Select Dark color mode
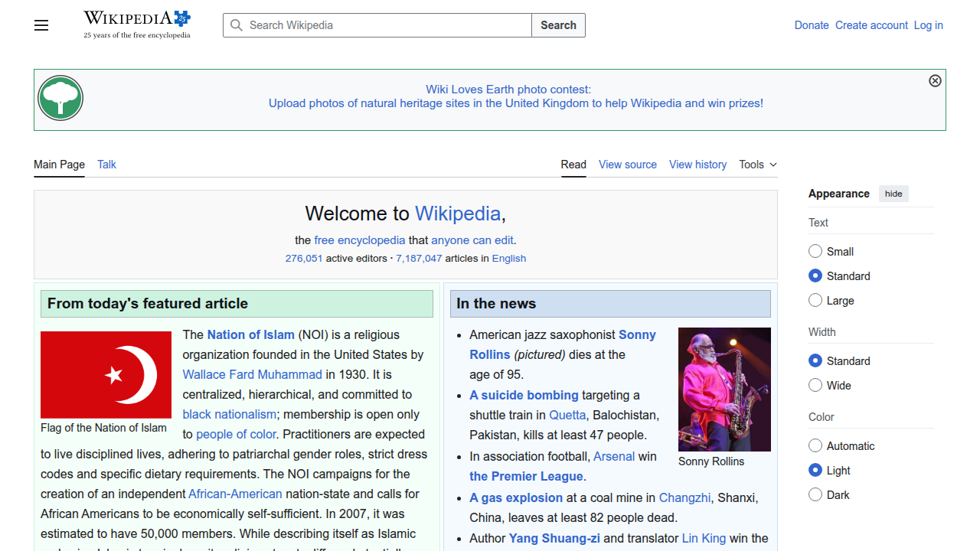This screenshot has width=980, height=551. pyautogui.click(x=815, y=494)
